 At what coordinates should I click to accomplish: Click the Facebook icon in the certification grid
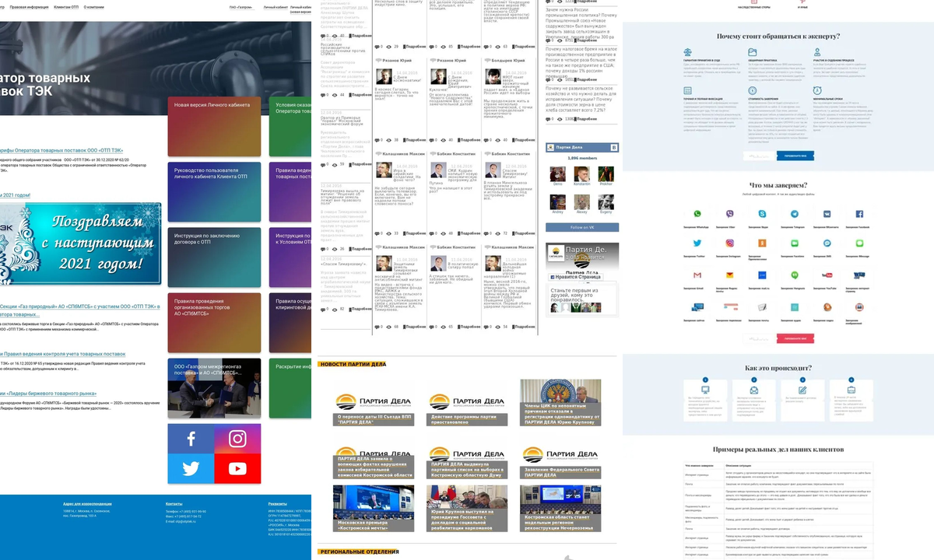[x=859, y=214]
